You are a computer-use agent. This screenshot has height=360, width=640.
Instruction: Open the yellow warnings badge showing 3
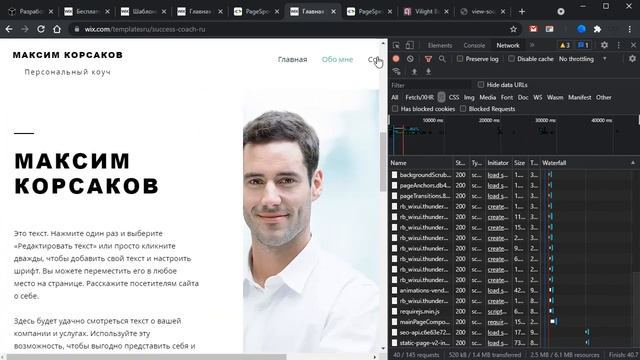coord(565,45)
